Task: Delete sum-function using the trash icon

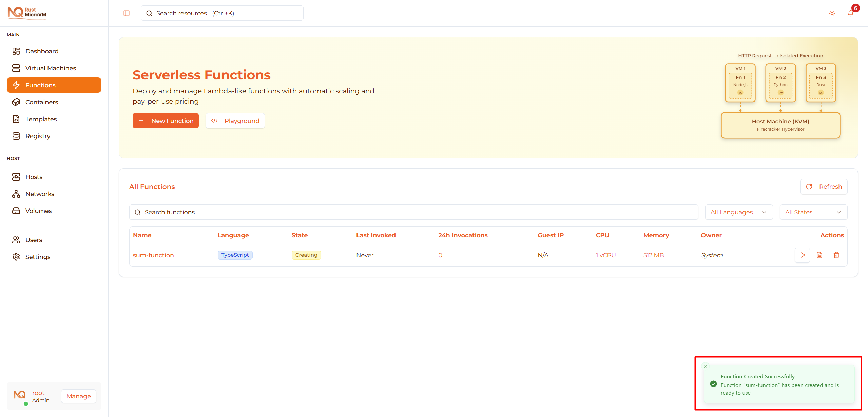Action: (x=836, y=255)
